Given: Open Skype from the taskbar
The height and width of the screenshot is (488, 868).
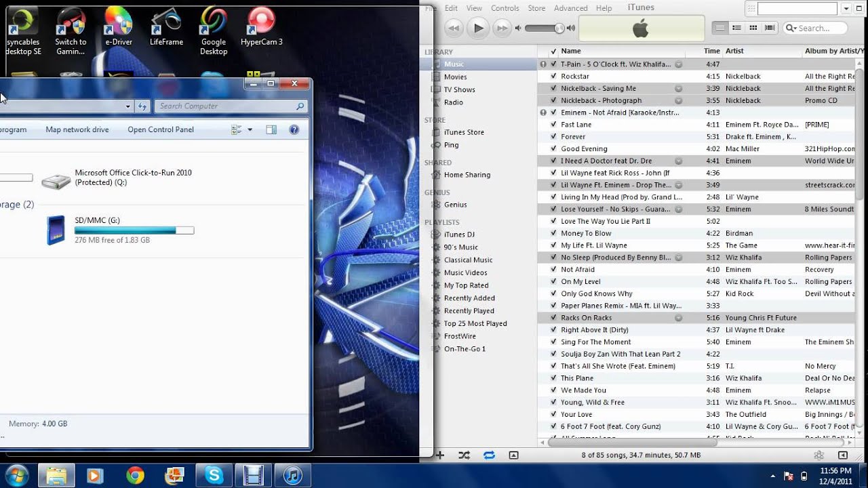Looking at the screenshot, I should (214, 476).
